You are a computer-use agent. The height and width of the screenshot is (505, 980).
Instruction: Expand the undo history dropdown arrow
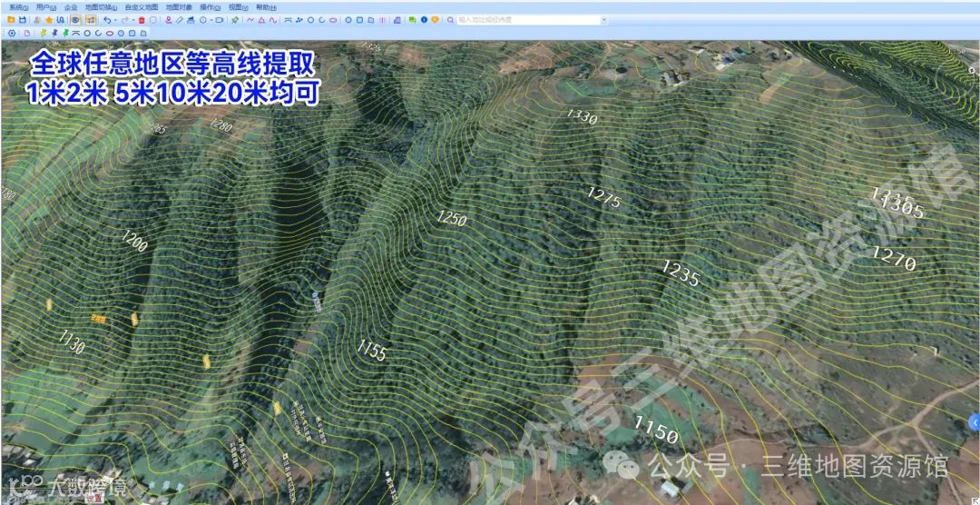coord(115,20)
